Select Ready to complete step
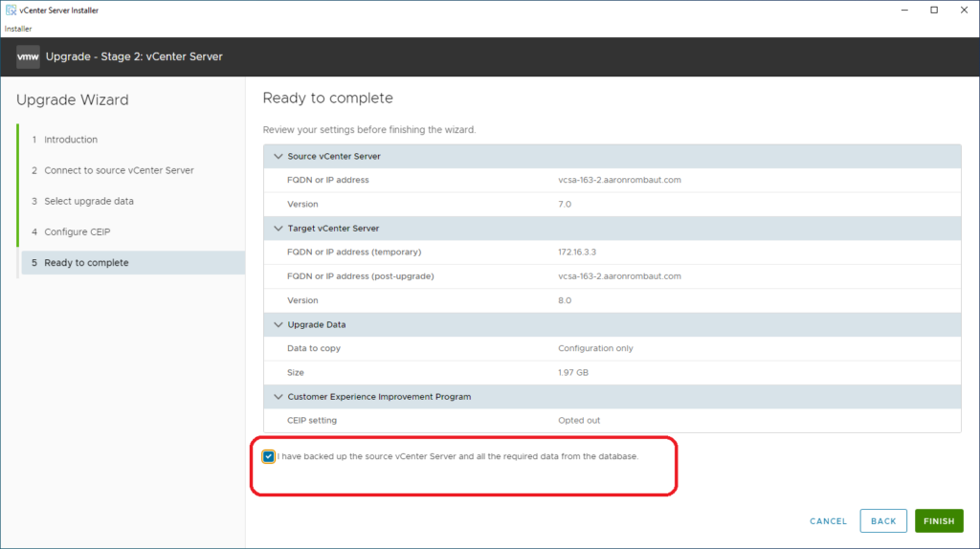The width and height of the screenshot is (980, 549). click(x=86, y=263)
